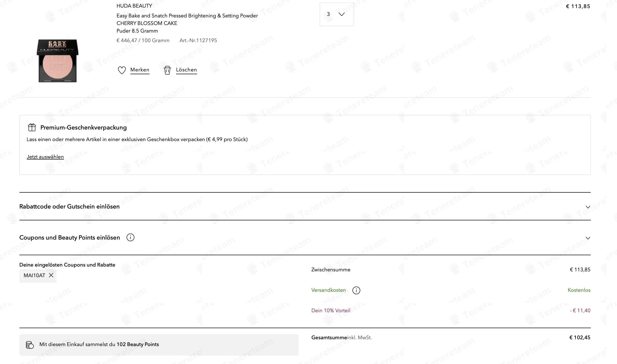Image resolution: width=617 pixels, height=364 pixels.
Task: Open the quantity dropdown showing 3
Action: click(x=337, y=14)
